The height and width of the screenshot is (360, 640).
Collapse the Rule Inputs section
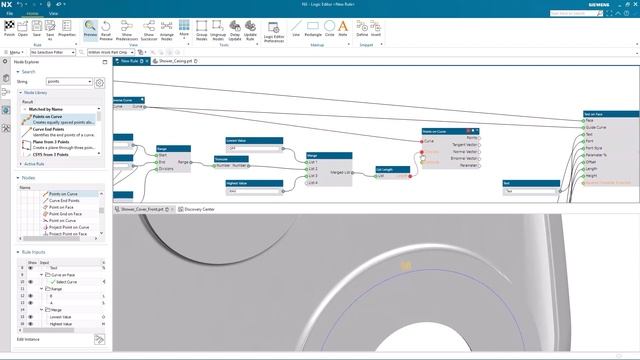click(18, 252)
